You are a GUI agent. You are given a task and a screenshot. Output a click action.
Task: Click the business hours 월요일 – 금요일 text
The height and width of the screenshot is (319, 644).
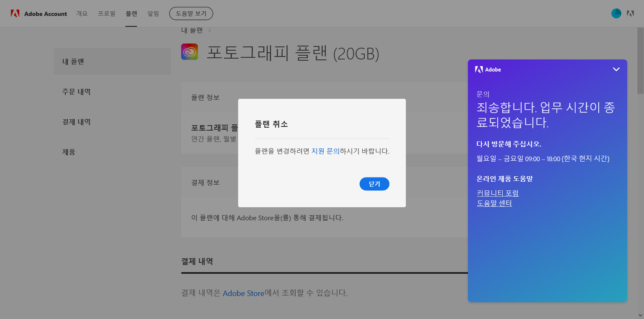(x=543, y=159)
